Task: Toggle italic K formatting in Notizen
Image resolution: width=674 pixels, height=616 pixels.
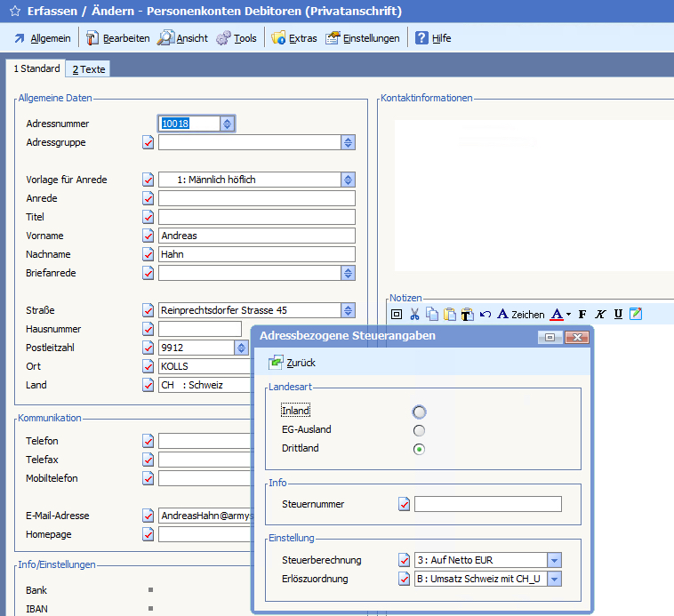Action: tap(600, 314)
